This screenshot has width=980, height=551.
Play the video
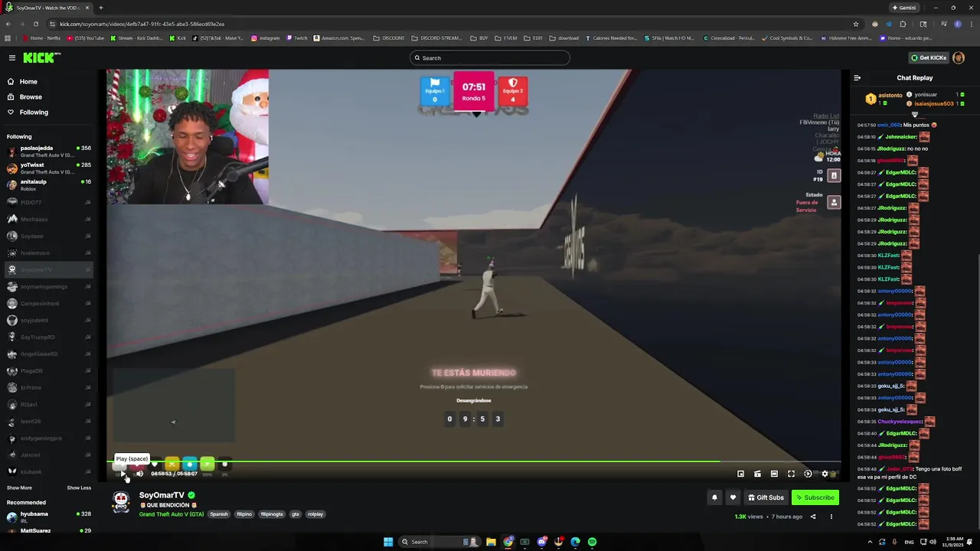[x=122, y=474]
